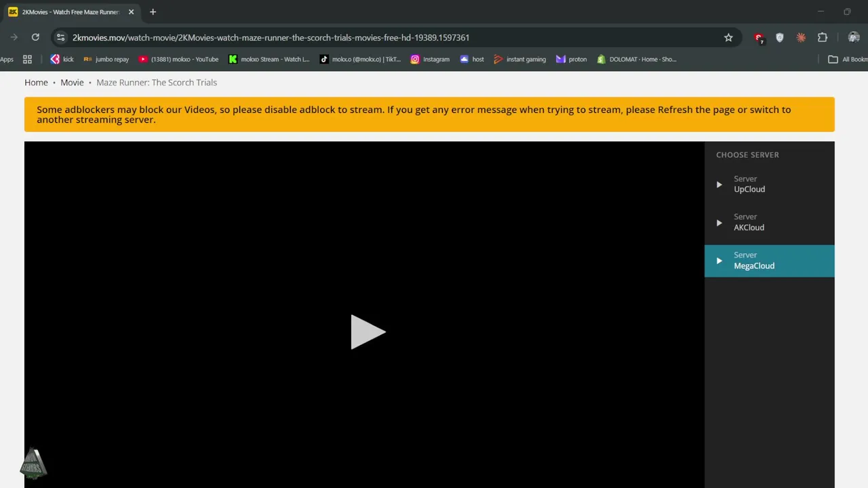
Task: Click the 'CHOOSE SERVER' heading
Action: tap(747, 155)
